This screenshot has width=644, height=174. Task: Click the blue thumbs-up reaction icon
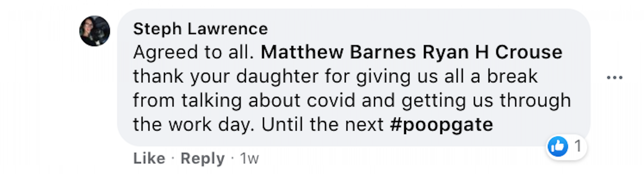(557, 147)
